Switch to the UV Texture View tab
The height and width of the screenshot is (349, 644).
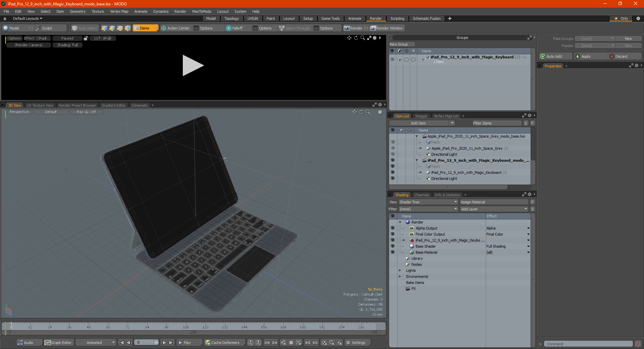pyautogui.click(x=40, y=105)
